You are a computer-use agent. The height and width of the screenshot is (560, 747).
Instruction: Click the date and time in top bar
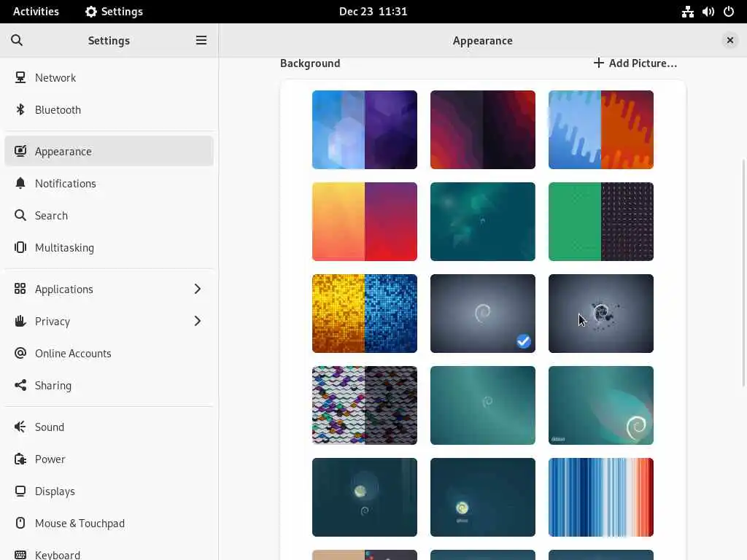(373, 12)
